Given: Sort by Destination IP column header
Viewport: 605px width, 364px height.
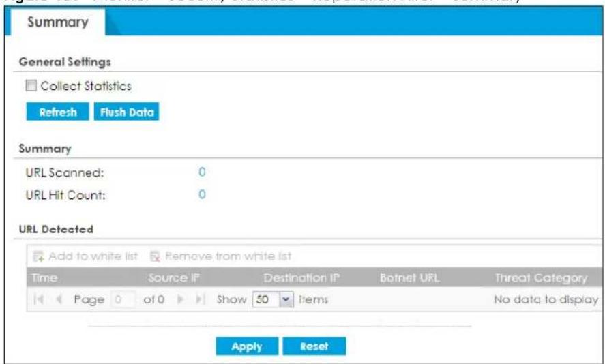Looking at the screenshot, I should pyautogui.click(x=301, y=278).
